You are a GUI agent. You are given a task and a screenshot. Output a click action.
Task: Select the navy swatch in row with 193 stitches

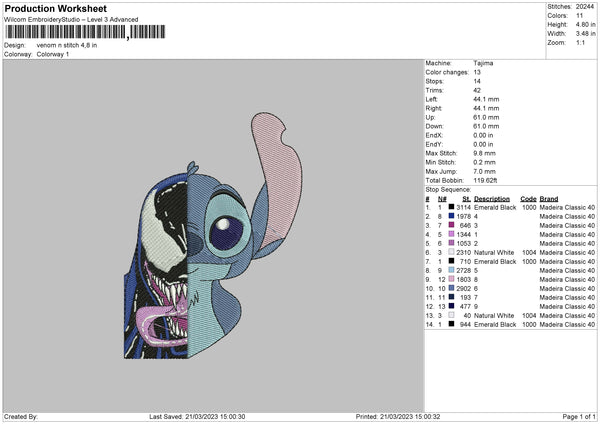452,297
